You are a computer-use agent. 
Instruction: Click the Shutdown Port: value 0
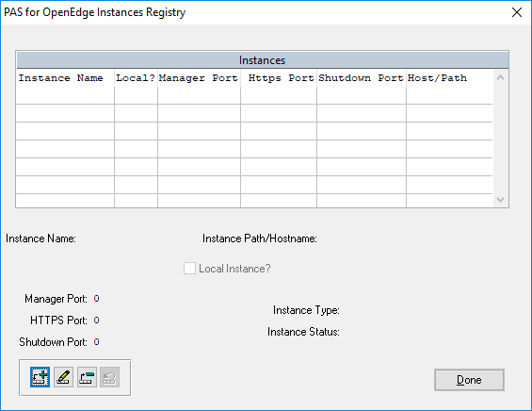96,341
